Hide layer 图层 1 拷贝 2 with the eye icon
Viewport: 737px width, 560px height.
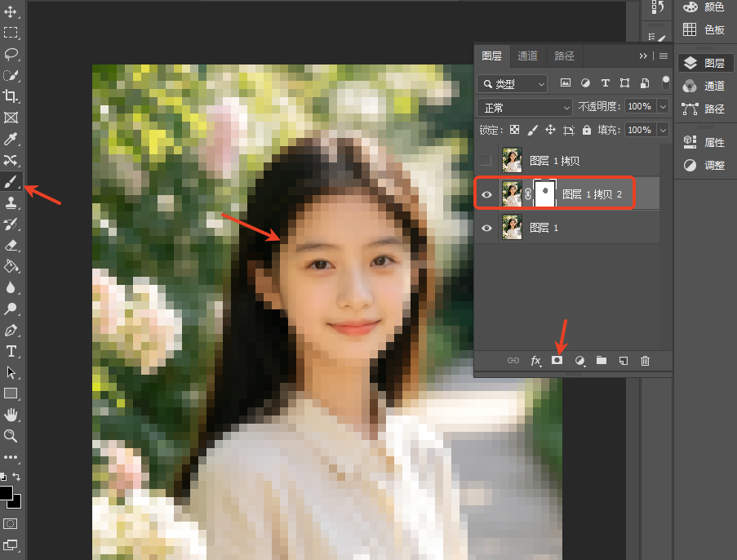[x=486, y=194]
